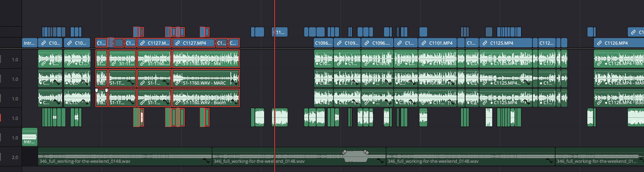Click link icon on C1127.MP4 video clip
This screenshot has width=644, height=172.
coord(178,43)
